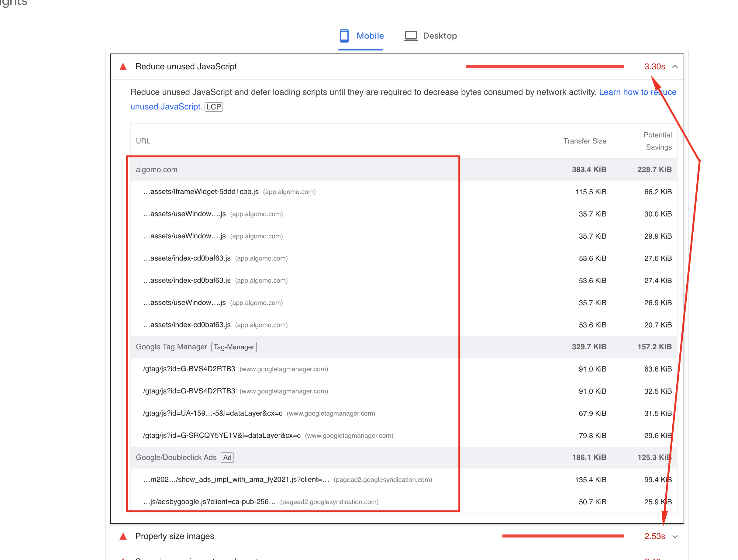
Task: Click the warning triangle beside Properly size images
Action: 123,536
